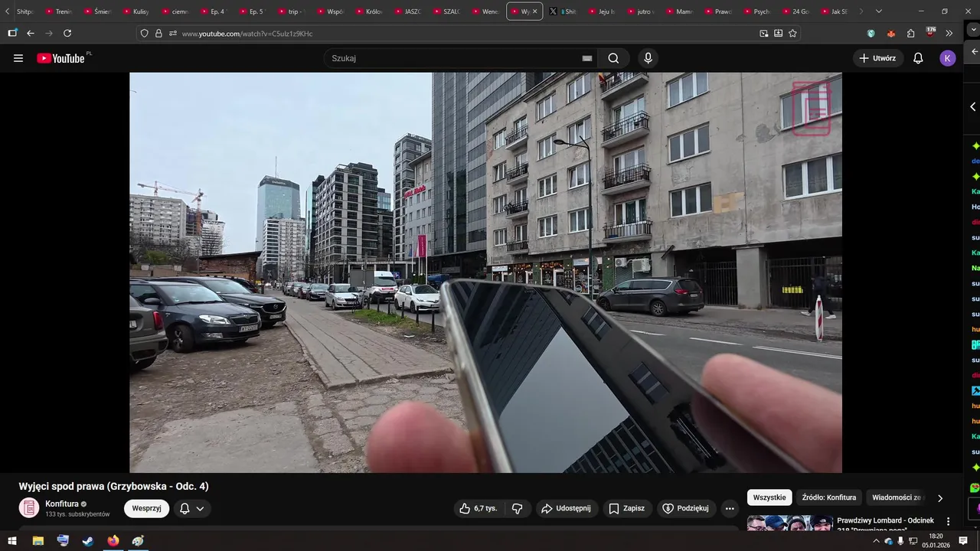This screenshot has width=980, height=551.
Task: Open the taskbar clock and date
Action: 936,540
